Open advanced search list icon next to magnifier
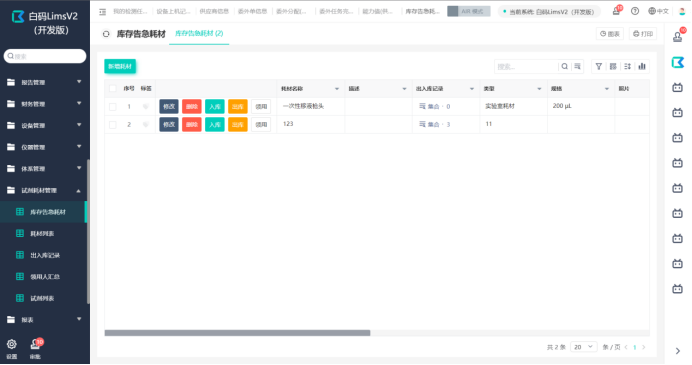 click(x=577, y=66)
